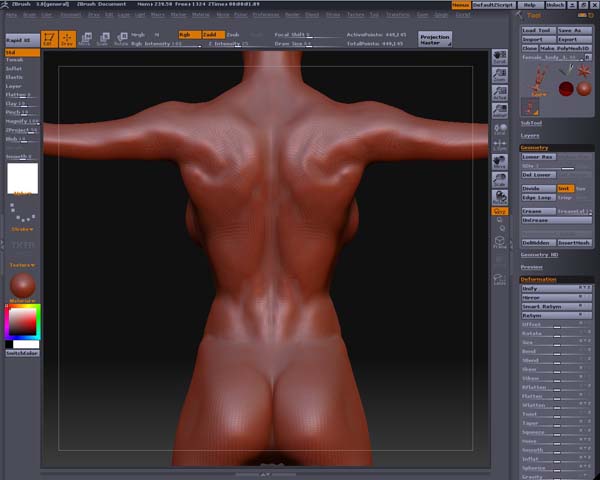Click the Move view icon in right shelf
Viewport: 600px width, 480px height.
point(500,162)
